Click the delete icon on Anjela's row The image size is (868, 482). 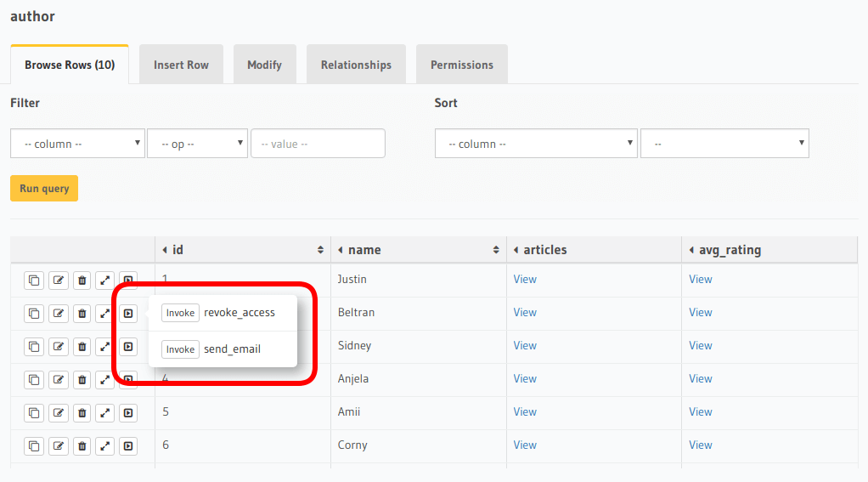point(82,379)
